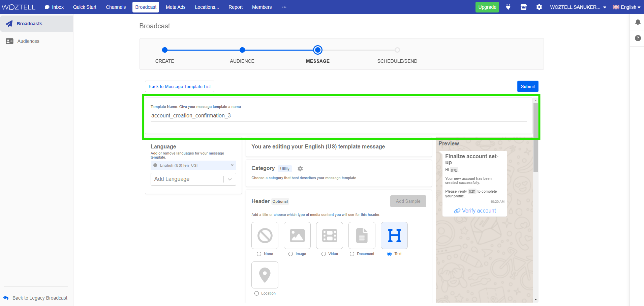Click the marketplace store icon
644x306 pixels.
523,7
